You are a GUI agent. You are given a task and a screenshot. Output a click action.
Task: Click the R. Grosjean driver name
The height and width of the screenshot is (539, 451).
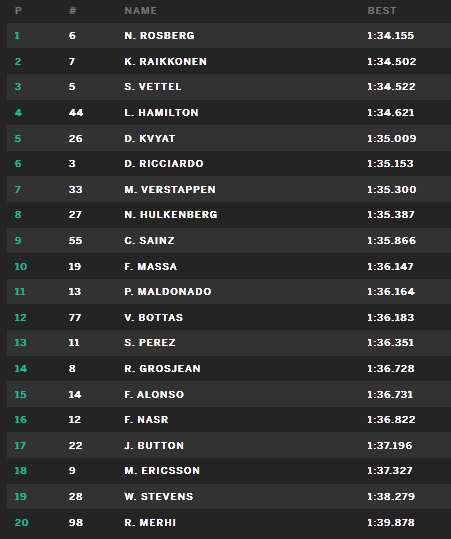click(162, 368)
